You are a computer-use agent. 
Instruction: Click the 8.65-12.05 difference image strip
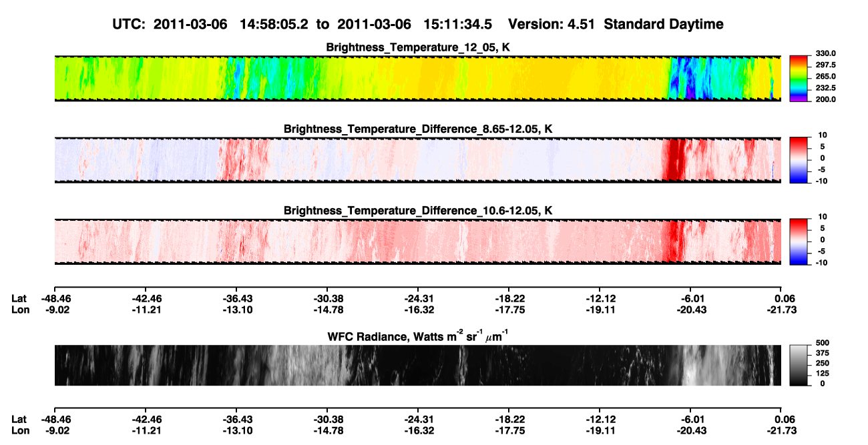coord(417,160)
